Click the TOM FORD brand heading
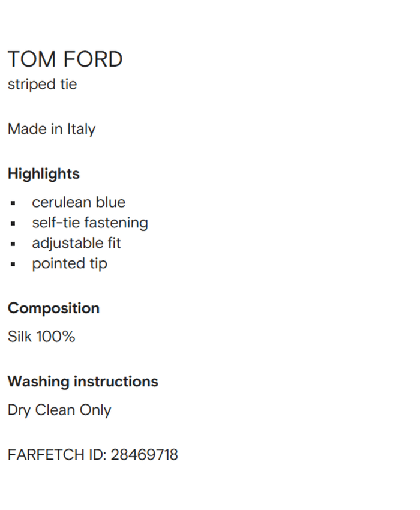 65,59
